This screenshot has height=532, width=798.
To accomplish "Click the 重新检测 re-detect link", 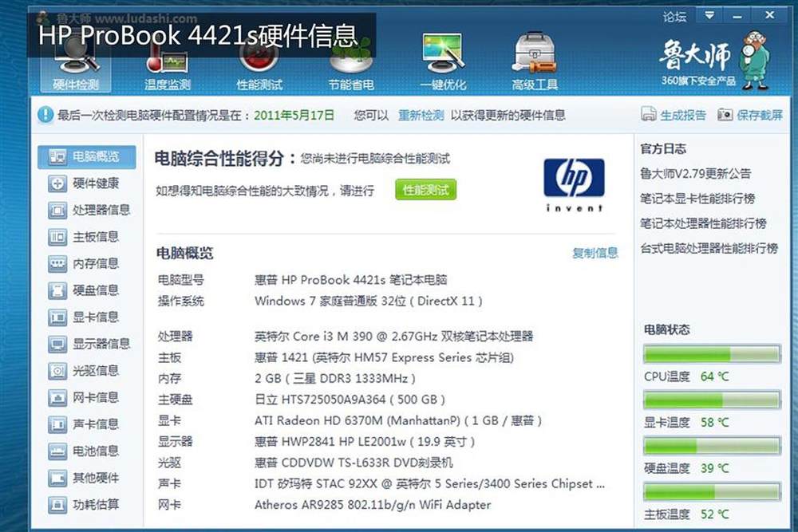I will click(x=421, y=116).
